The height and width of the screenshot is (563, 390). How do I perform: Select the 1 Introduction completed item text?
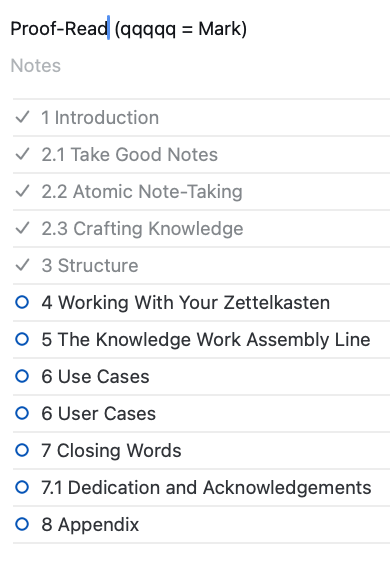tap(100, 117)
